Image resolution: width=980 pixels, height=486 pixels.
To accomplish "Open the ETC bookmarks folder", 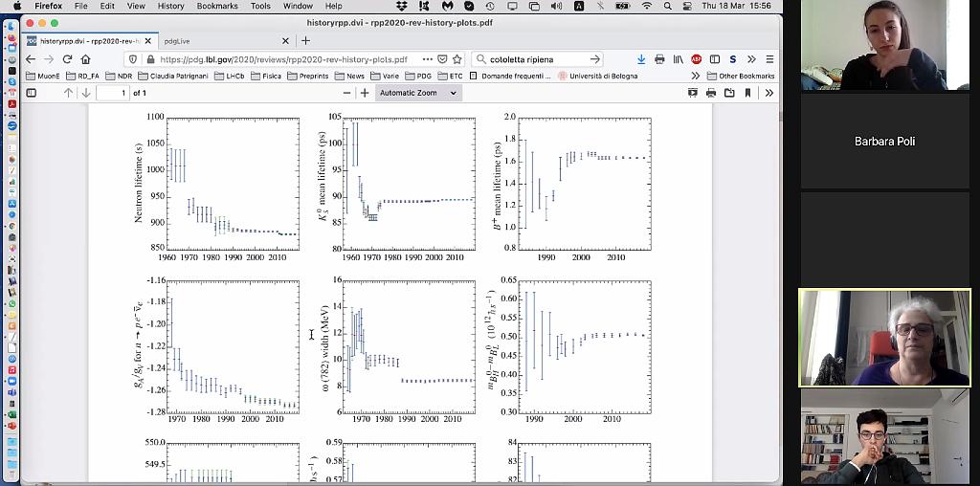I will [x=450, y=76].
